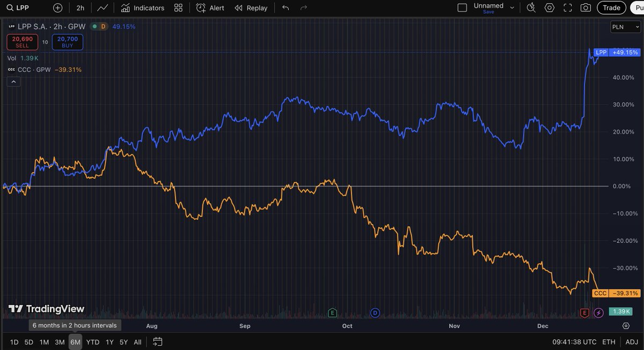Click the orange D delayed data badge
Image resolution: width=644 pixels, height=350 pixels.
104,26
